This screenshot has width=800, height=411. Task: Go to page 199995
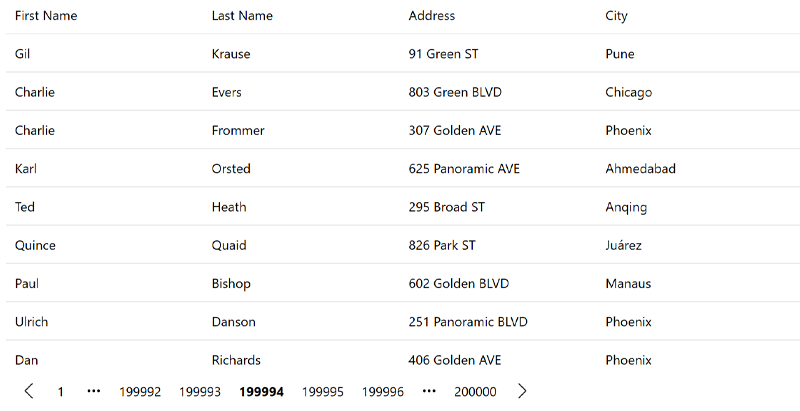click(x=323, y=392)
